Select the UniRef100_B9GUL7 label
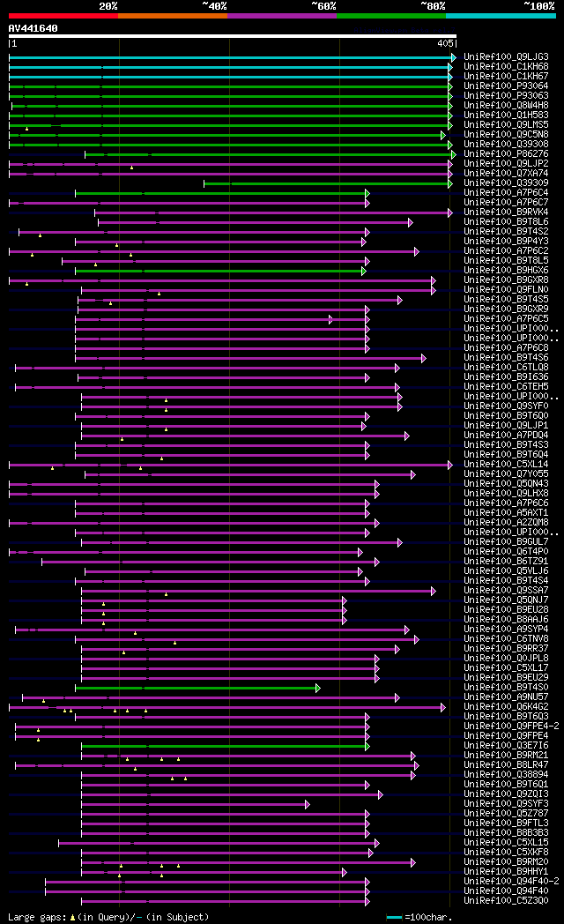This screenshot has height=924, width=564. [x=506, y=543]
